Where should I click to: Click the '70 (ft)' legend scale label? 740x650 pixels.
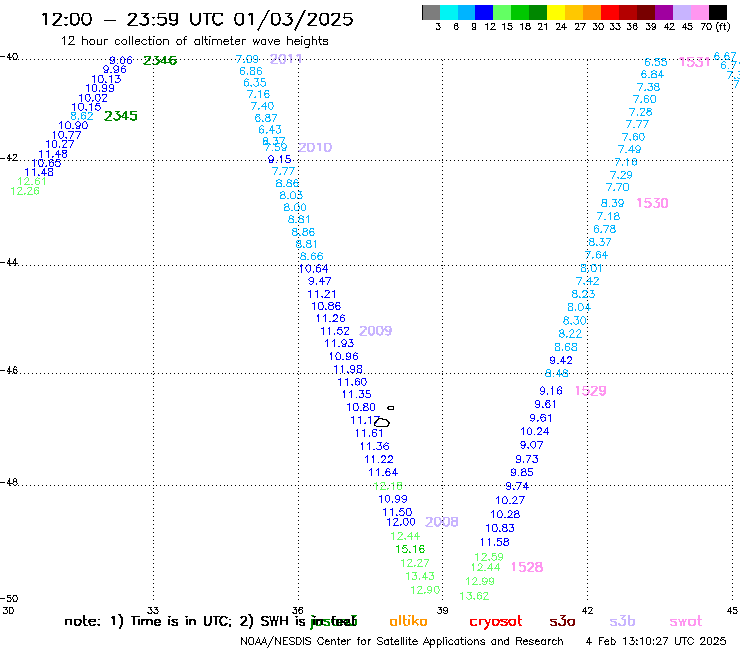click(715, 26)
